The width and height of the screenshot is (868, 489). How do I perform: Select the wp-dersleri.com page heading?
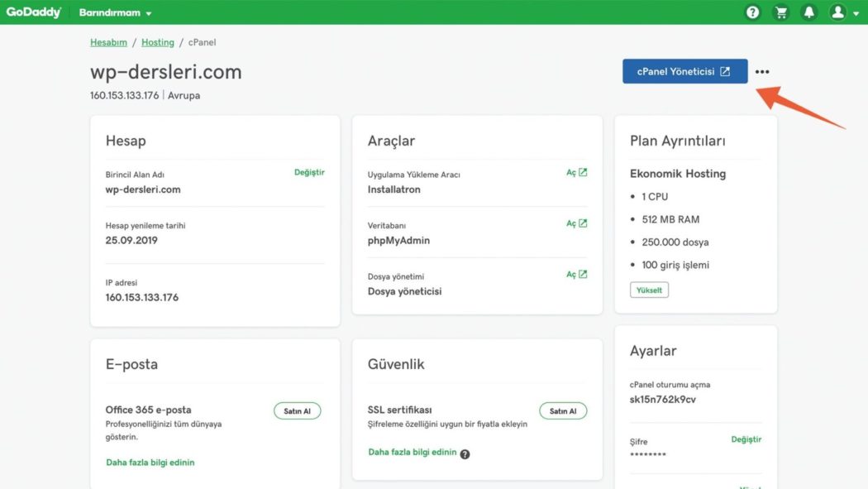point(166,72)
